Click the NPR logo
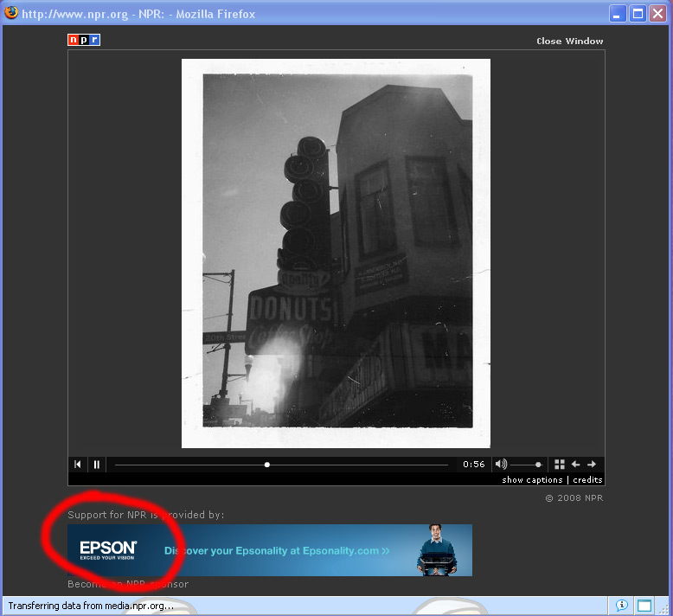Image resolution: width=673 pixels, height=616 pixels. coord(84,40)
